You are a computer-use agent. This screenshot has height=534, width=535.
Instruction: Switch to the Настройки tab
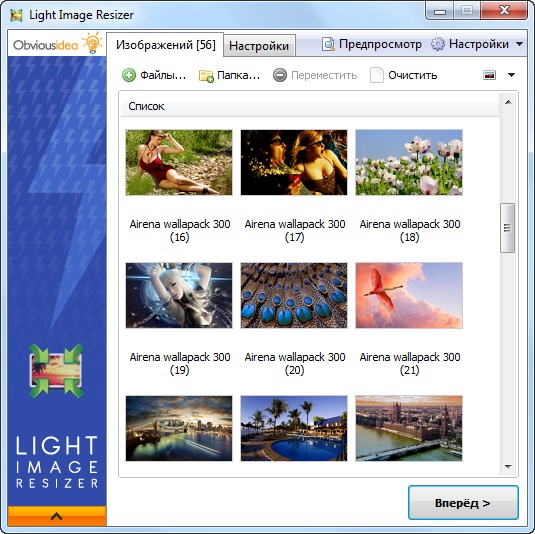tap(259, 46)
